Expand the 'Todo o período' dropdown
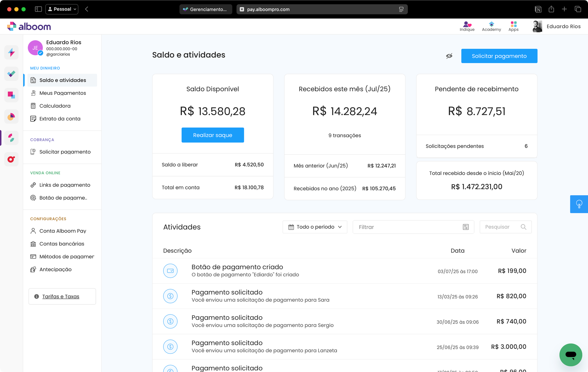Viewport: 588px width, 372px height. point(315,227)
